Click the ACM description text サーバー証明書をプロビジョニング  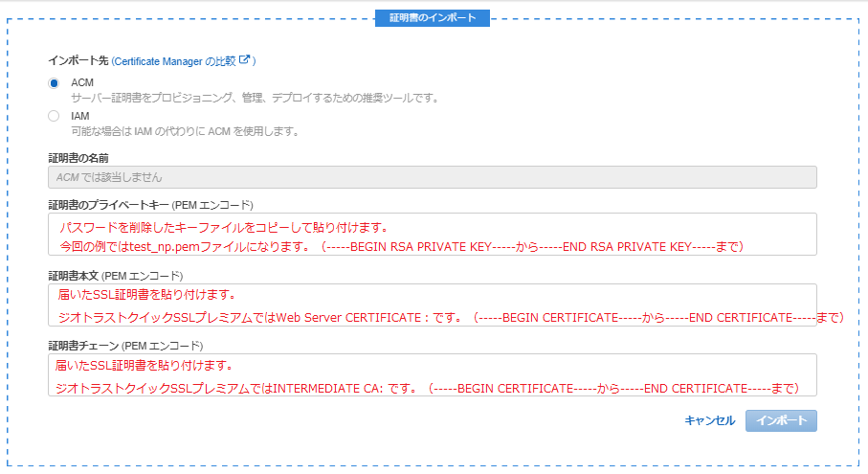pos(256,98)
